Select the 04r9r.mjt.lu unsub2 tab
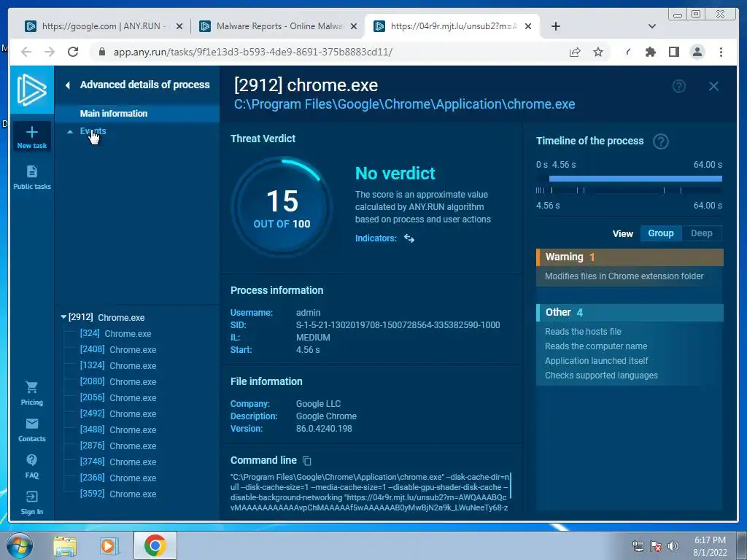Viewport: 747px width, 560px height. (x=452, y=26)
